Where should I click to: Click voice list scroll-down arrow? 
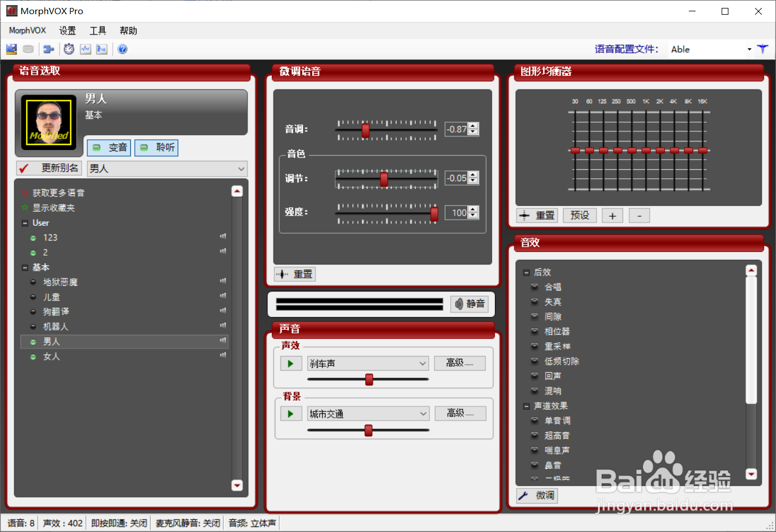pos(237,485)
